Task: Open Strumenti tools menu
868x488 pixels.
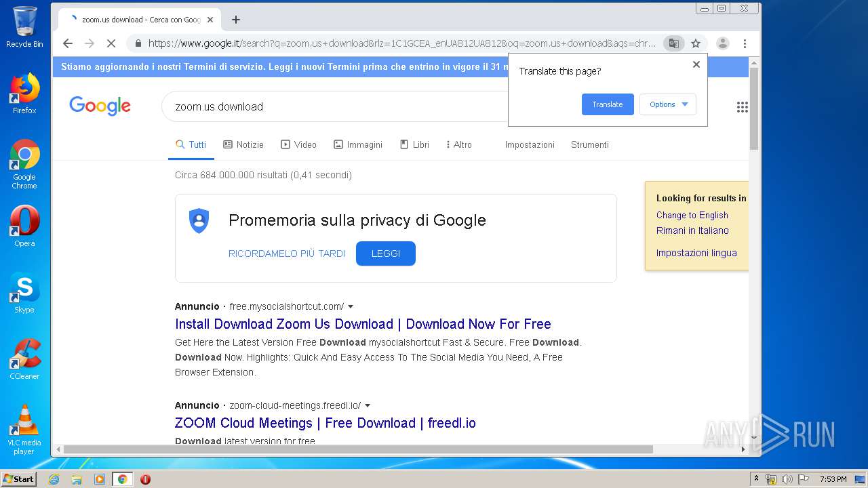Action: point(590,144)
